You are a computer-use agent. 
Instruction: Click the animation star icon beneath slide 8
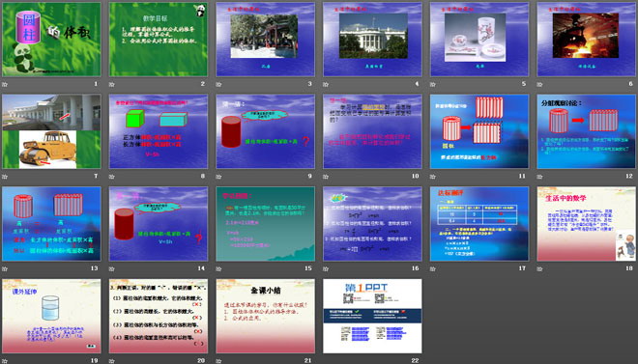[112, 177]
